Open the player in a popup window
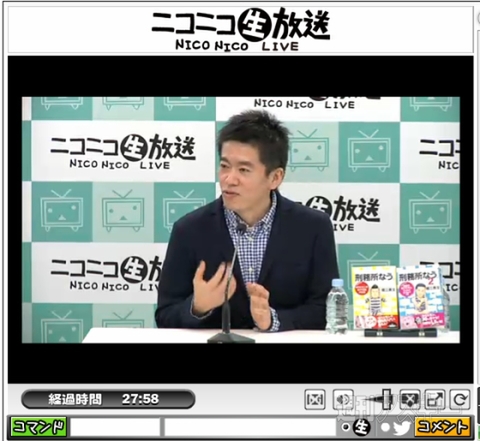The image size is (480, 441). tap(435, 399)
